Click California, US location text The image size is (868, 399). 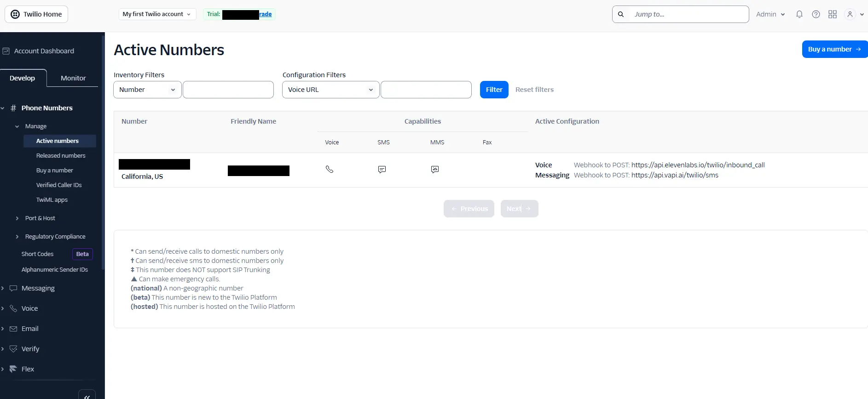click(x=142, y=177)
